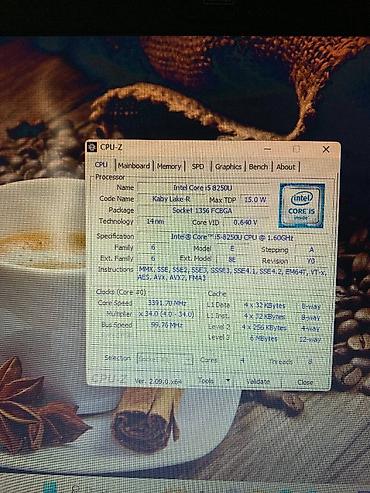Viewport: 370px width, 493px height.
Task: Open the About tab
Action: click(x=286, y=167)
